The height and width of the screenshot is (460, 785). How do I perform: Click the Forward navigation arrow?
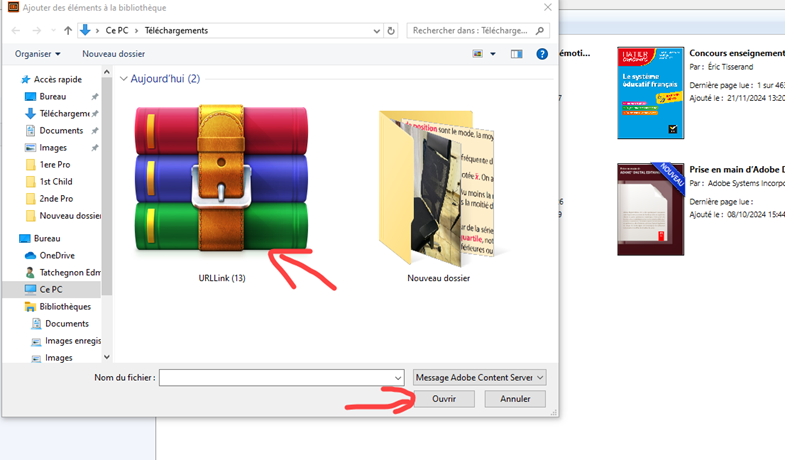[37, 31]
